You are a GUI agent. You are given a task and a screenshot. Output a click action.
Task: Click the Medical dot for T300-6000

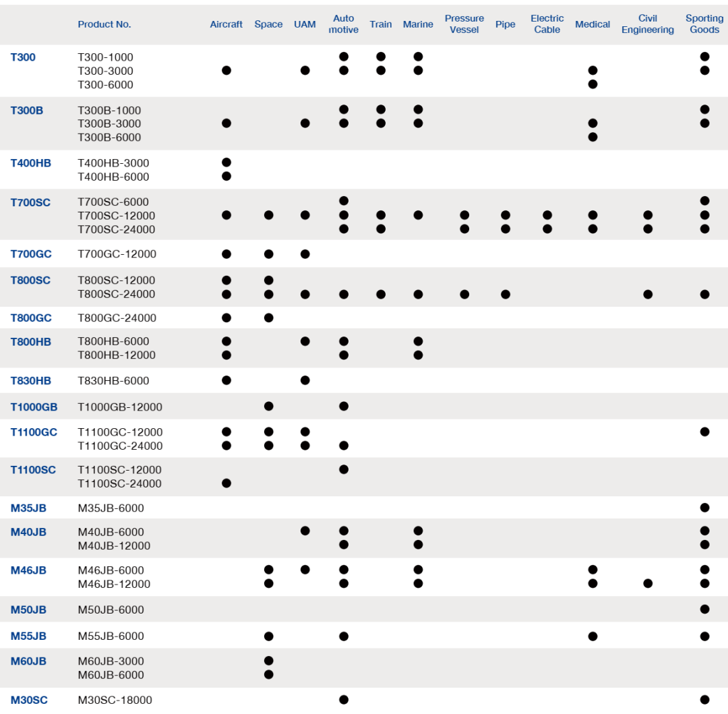click(x=593, y=84)
